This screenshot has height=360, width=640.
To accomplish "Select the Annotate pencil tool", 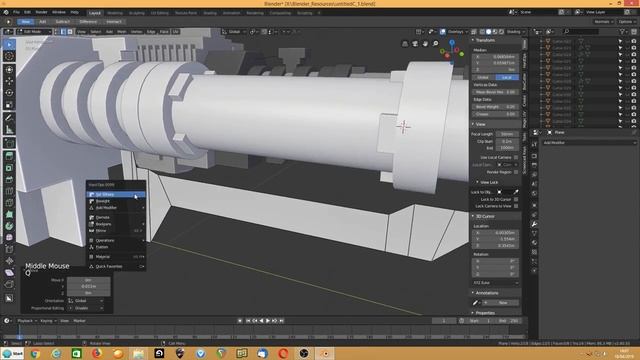I will point(9,118).
